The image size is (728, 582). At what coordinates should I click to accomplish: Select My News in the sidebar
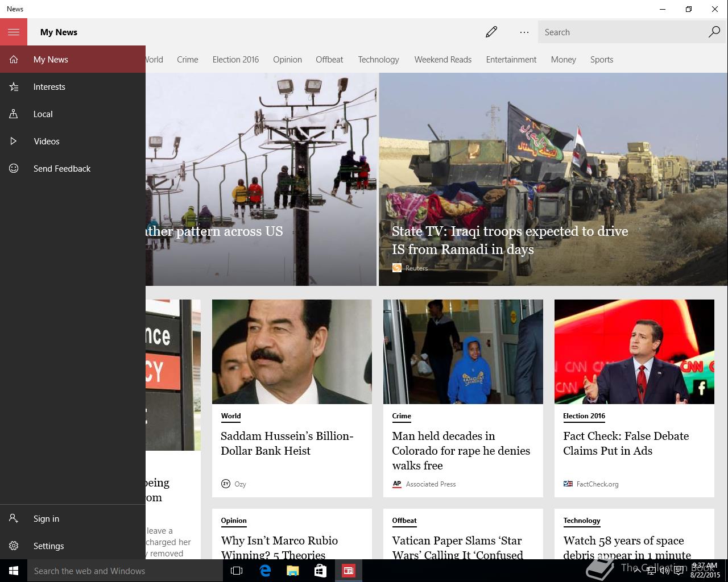73,59
